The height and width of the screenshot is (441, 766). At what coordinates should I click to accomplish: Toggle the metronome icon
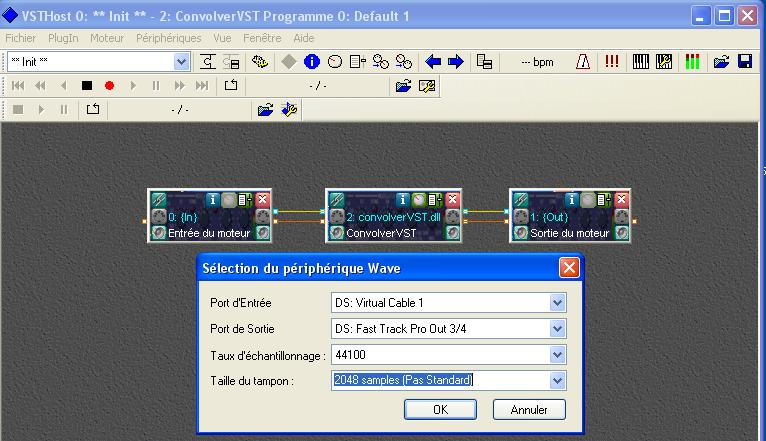pos(583,62)
